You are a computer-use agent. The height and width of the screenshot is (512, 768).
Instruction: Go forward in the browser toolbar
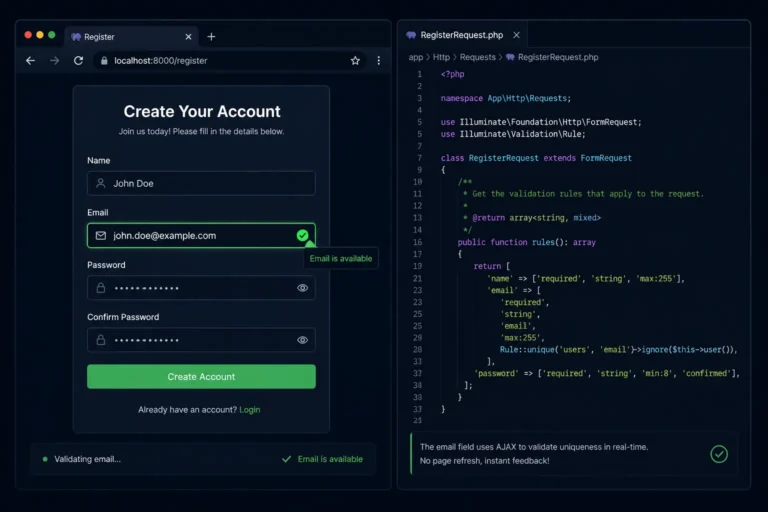(54, 61)
